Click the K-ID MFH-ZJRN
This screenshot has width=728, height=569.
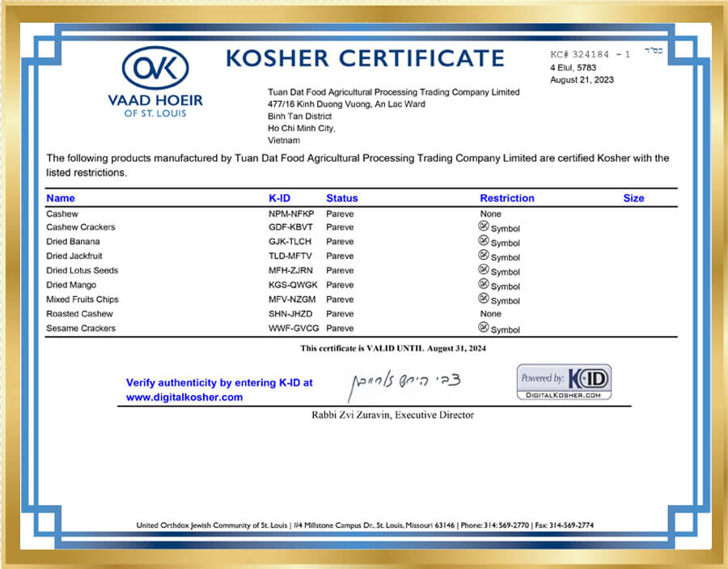point(290,270)
